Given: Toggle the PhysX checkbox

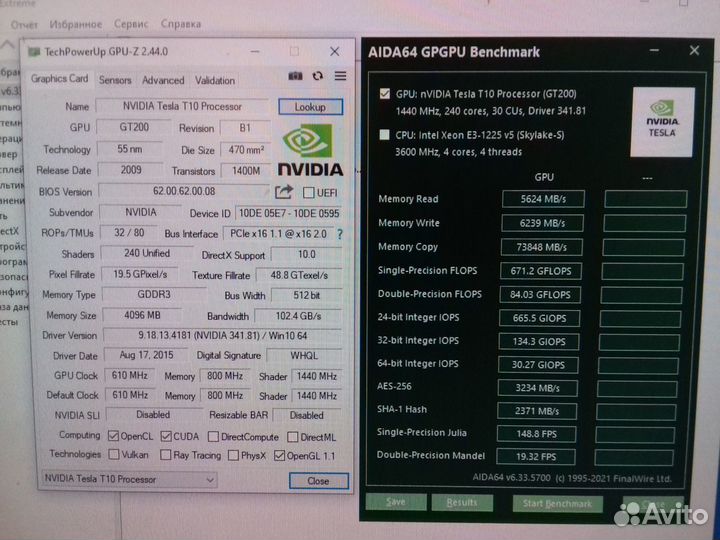Looking at the screenshot, I should (233, 456).
